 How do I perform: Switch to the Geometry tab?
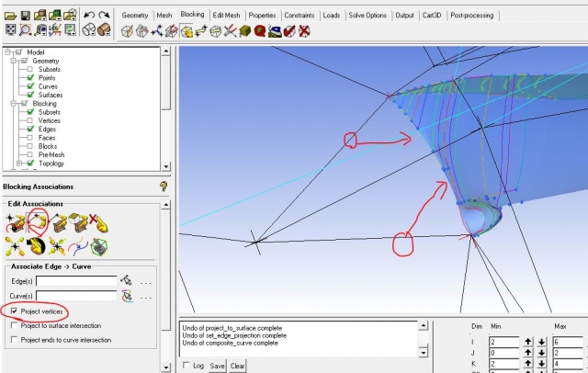click(135, 16)
